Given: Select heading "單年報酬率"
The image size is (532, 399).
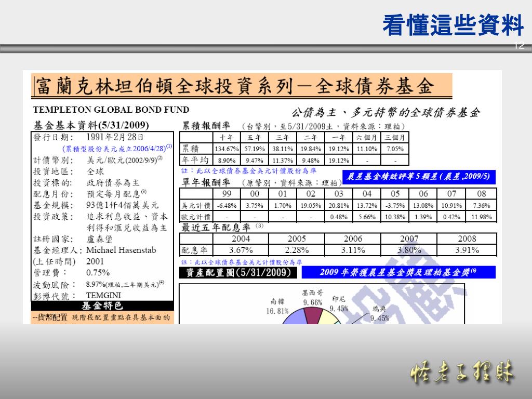Looking at the screenshot, I should [206, 182].
